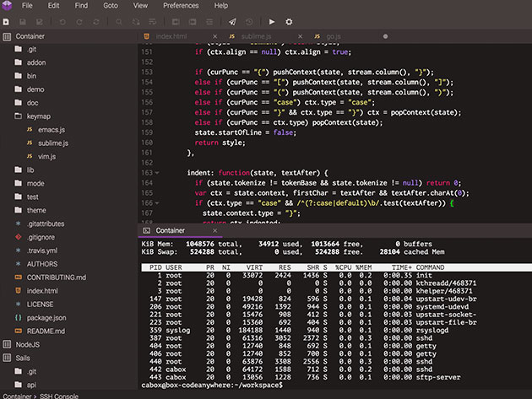Click the paper plane deploy icon
The width and height of the screenshot is (532, 399).
click(x=232, y=22)
